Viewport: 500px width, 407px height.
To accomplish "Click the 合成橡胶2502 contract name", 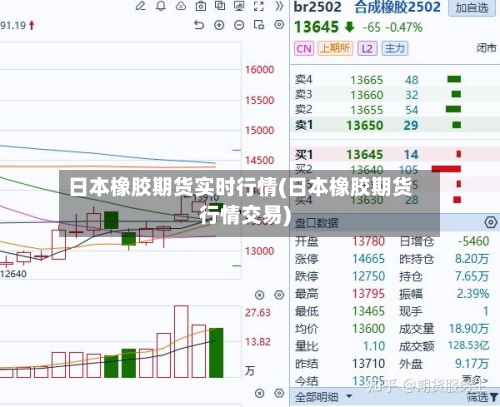I will (x=397, y=7).
